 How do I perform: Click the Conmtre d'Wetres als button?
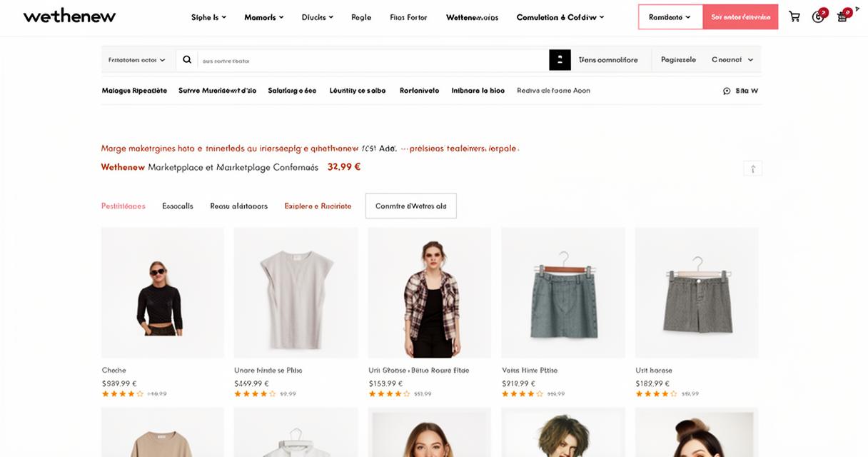tap(410, 206)
